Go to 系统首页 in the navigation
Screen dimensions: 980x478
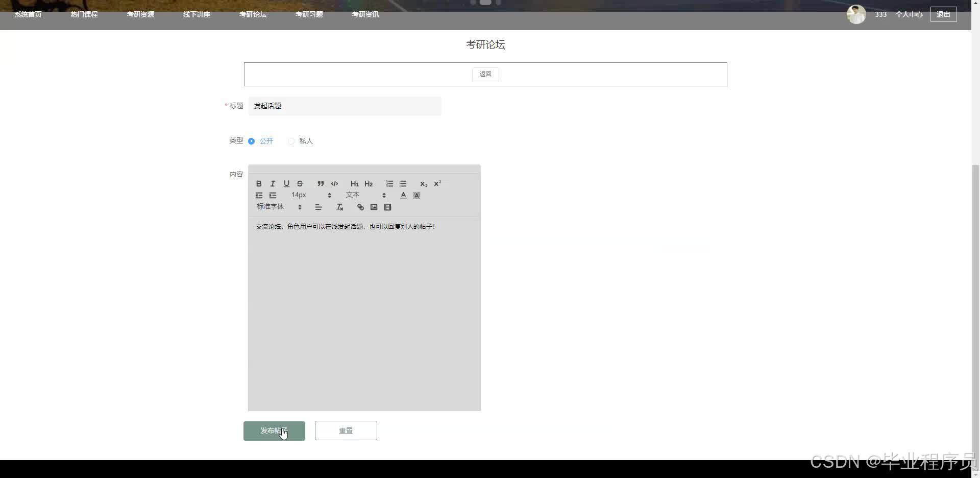(28, 14)
